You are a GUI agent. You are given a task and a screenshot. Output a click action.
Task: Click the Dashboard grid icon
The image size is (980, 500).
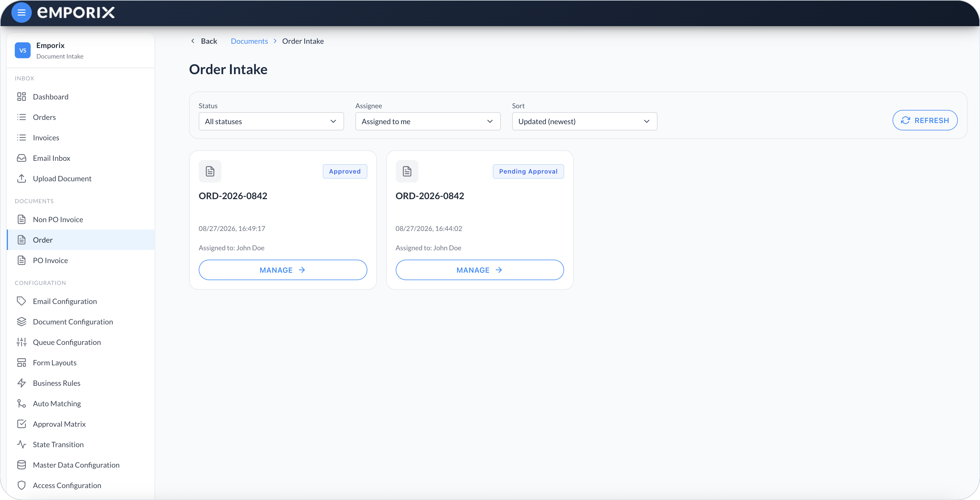22,97
